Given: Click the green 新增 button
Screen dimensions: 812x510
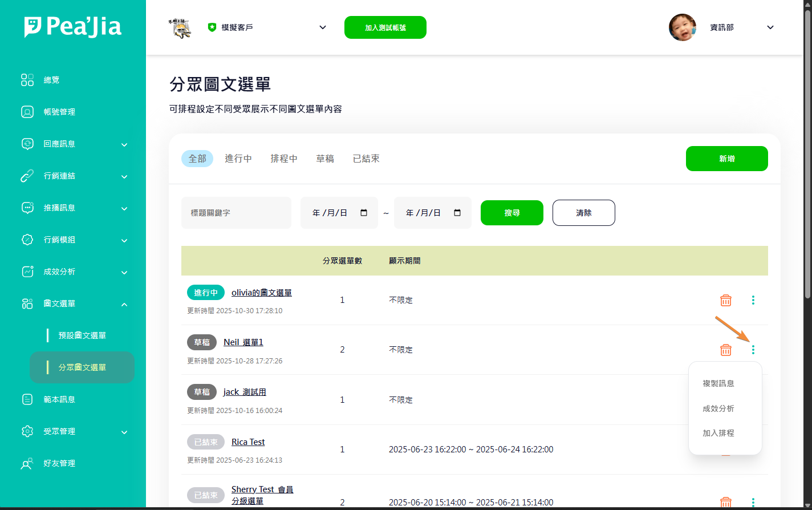Looking at the screenshot, I should tap(726, 159).
